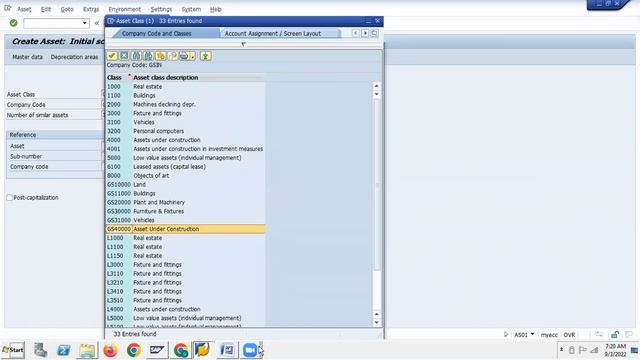The width and height of the screenshot is (640, 360).
Task: Open the System menu
Action: click(191, 9)
